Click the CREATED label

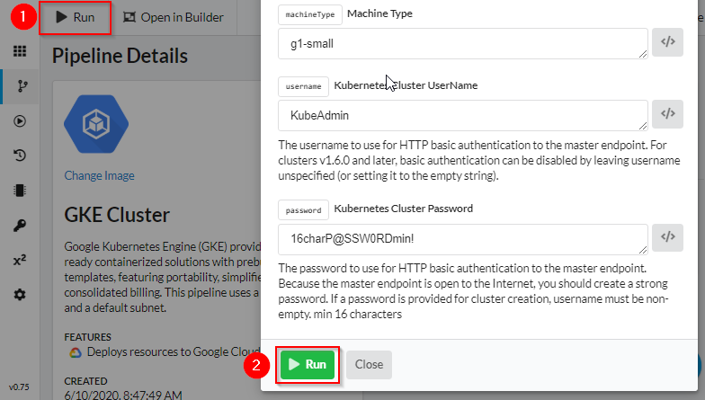pos(86,381)
